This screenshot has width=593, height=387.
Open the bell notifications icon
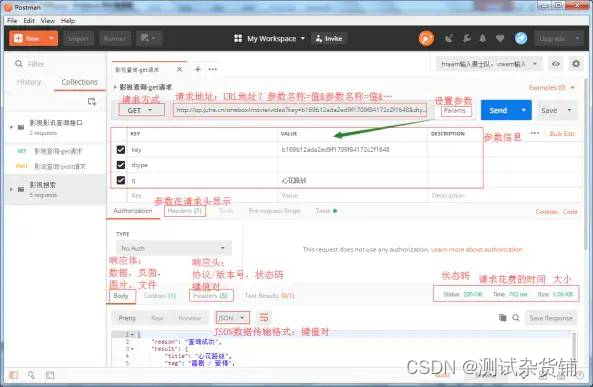pos(483,38)
